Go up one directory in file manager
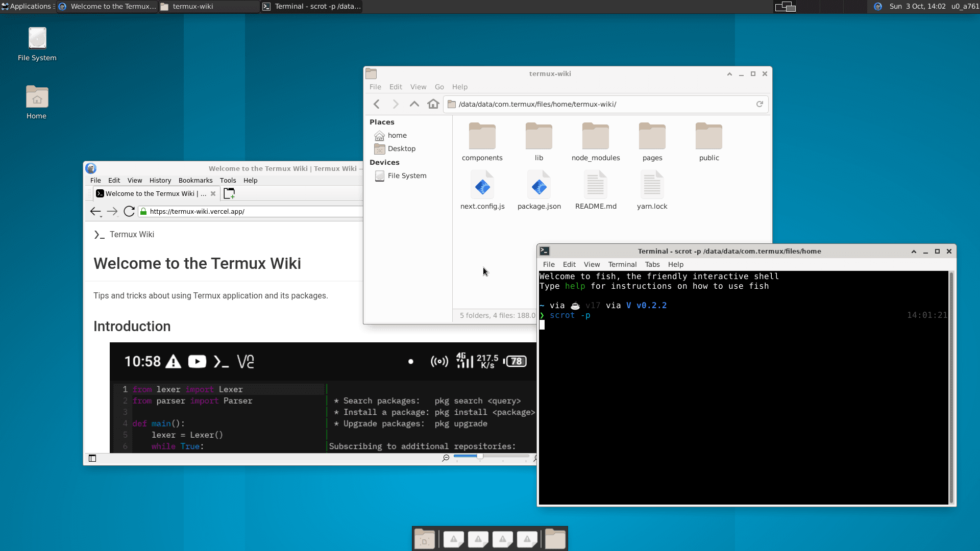The image size is (980, 551). click(414, 104)
